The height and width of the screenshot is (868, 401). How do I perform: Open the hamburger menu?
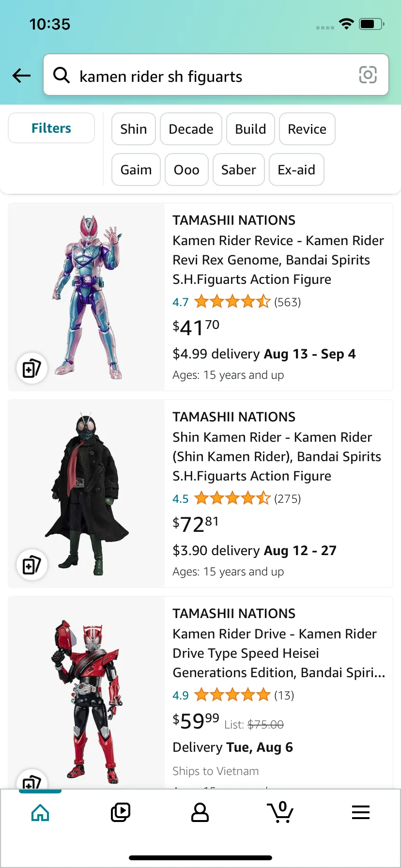[x=361, y=812]
